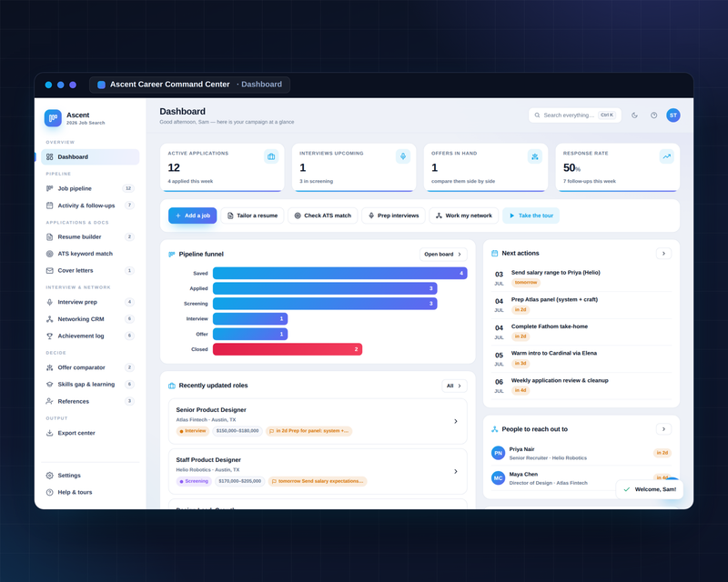Click the scale icon on Offers in Hand
This screenshot has width=728, height=582.
pyautogui.click(x=535, y=156)
